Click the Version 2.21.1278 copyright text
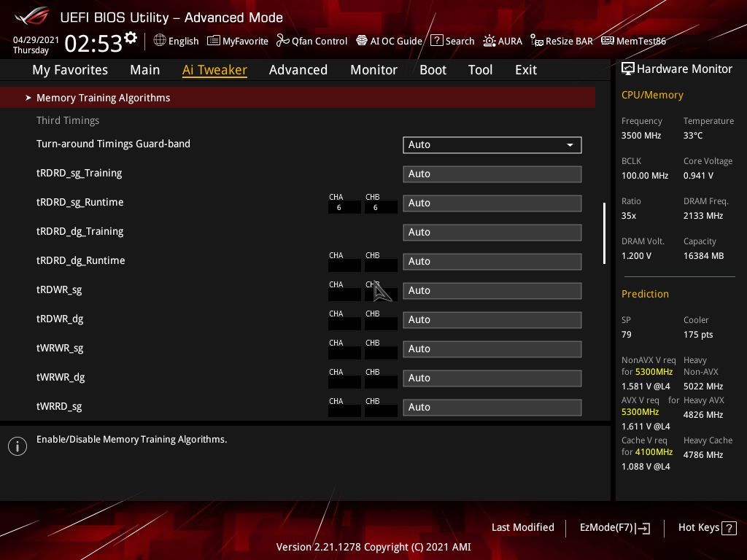The height and width of the screenshot is (560, 747). (373, 547)
